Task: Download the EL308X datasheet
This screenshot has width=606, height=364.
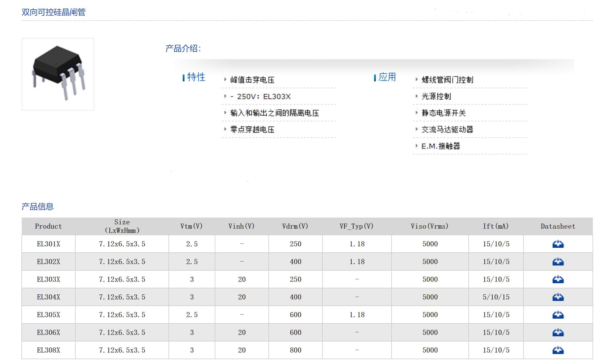Action: click(558, 350)
